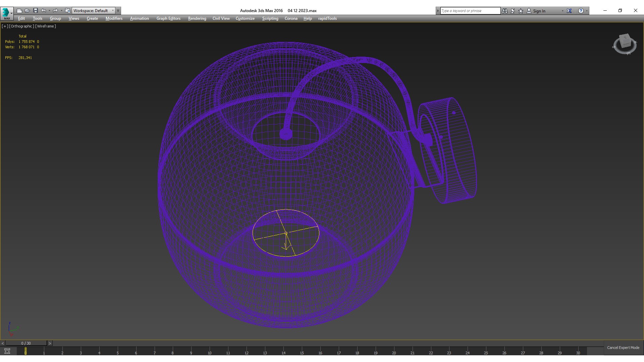The width and height of the screenshot is (644, 362).
Task: Expand the Sign In dropdown arrow
Action: tap(562, 11)
